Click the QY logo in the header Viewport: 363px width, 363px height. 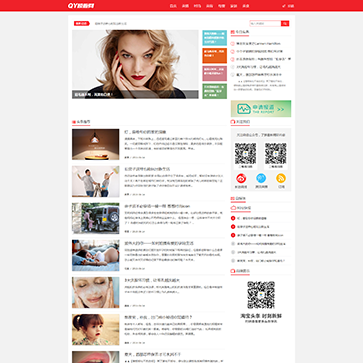point(81,6)
